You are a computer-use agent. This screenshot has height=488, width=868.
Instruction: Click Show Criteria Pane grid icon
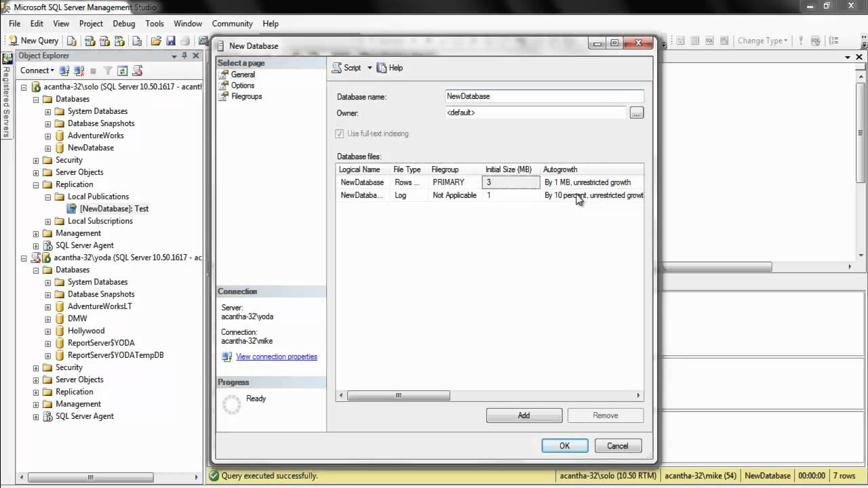(696, 41)
